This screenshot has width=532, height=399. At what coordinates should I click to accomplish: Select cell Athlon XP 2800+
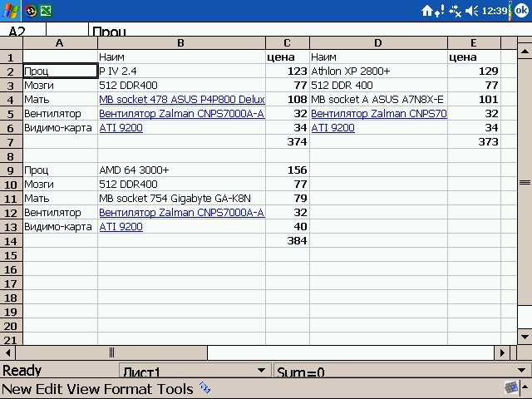378,71
